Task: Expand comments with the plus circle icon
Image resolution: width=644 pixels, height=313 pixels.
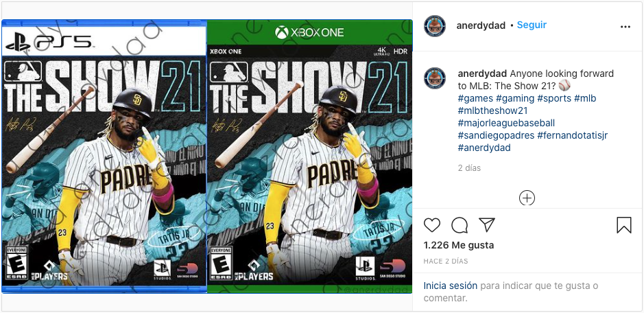Action: 527,198
